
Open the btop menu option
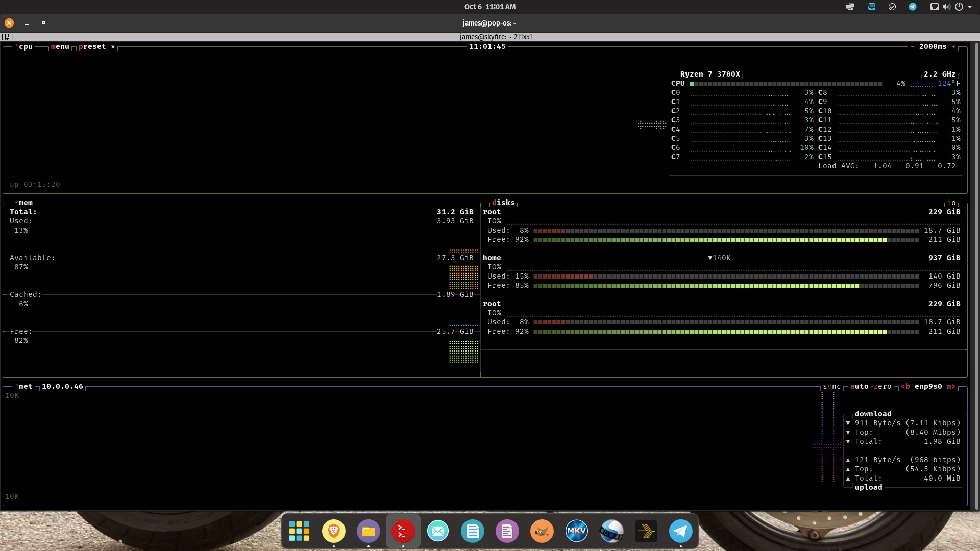[60, 46]
